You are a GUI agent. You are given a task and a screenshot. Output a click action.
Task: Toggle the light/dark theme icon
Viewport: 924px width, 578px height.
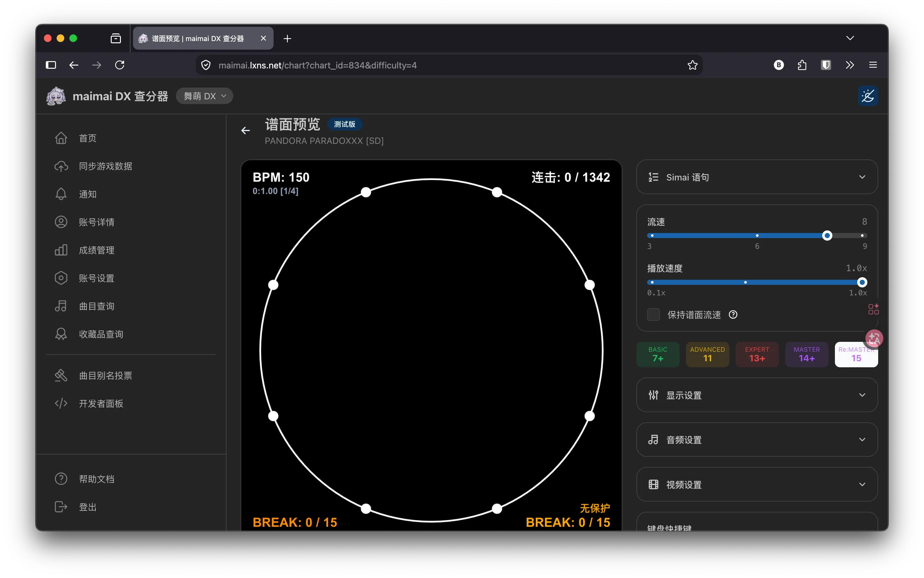[x=867, y=96]
